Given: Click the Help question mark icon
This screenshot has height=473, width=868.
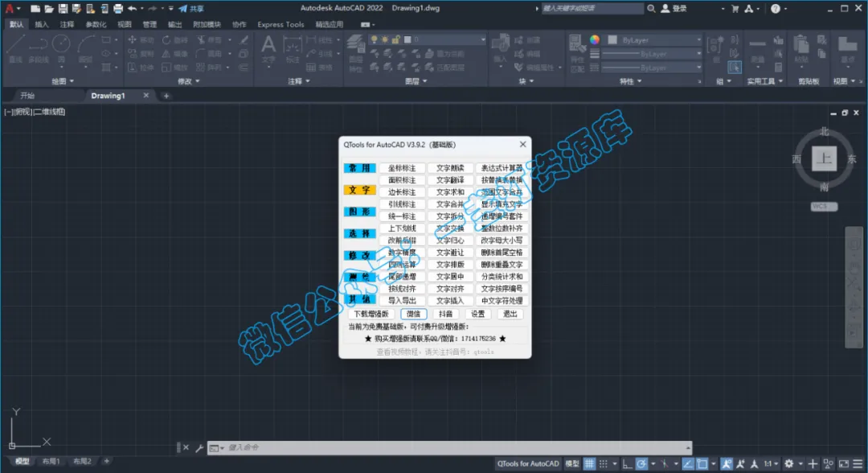Looking at the screenshot, I should (x=776, y=8).
